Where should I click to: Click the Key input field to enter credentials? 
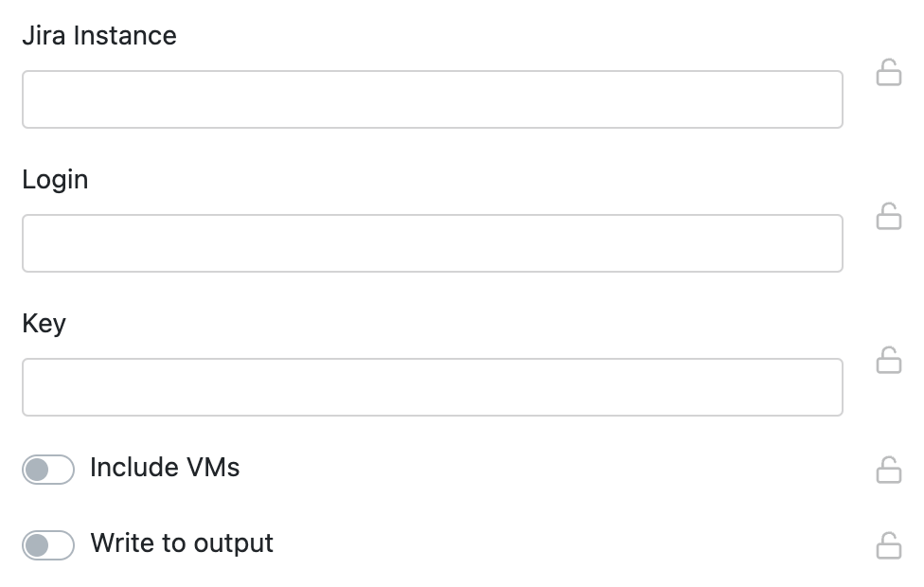click(432, 386)
